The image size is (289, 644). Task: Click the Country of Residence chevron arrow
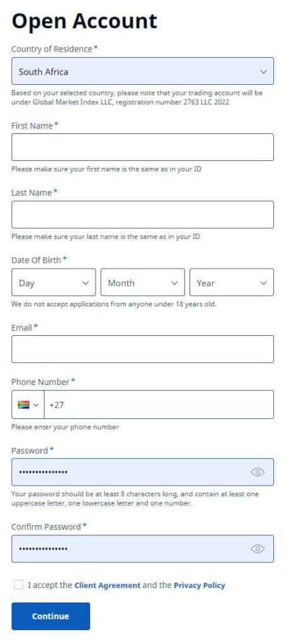click(x=264, y=72)
